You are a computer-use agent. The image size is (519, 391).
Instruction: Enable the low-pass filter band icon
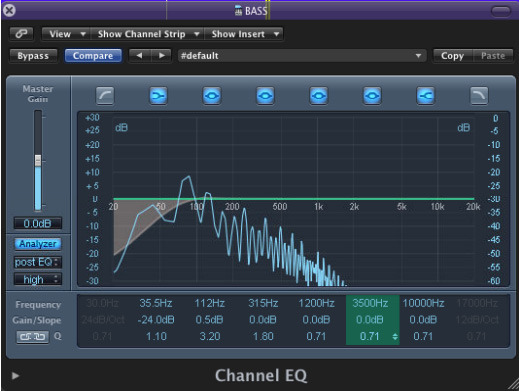click(479, 96)
